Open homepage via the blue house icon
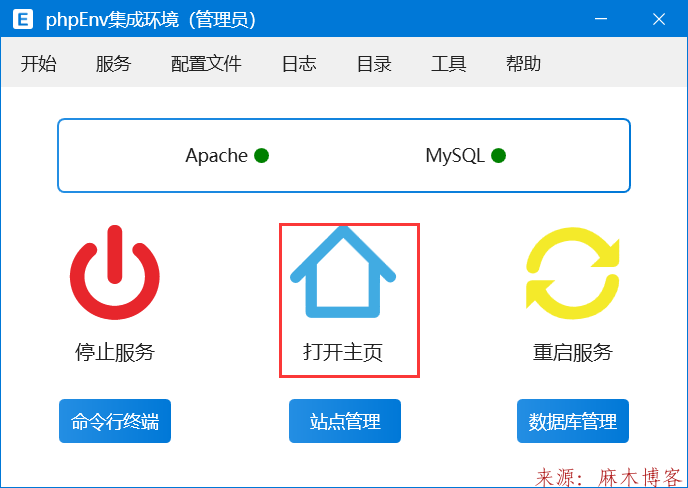Screen dimensions: 688x488 coord(343,272)
